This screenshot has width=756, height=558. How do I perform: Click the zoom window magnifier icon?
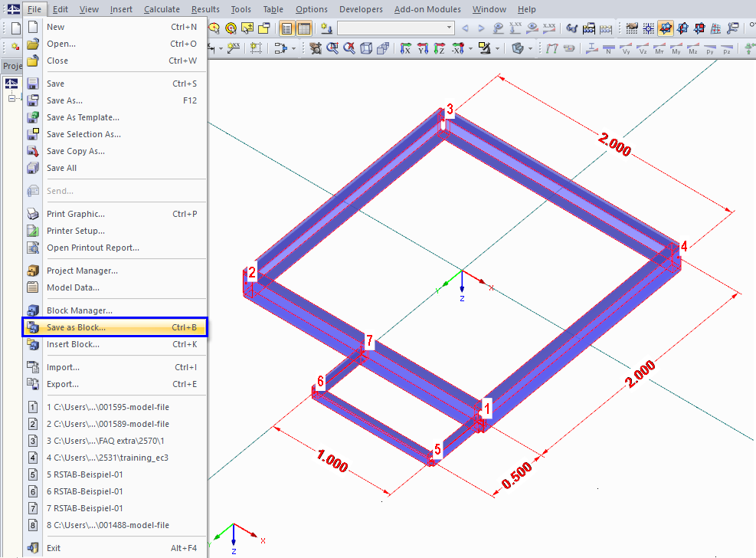point(332,48)
